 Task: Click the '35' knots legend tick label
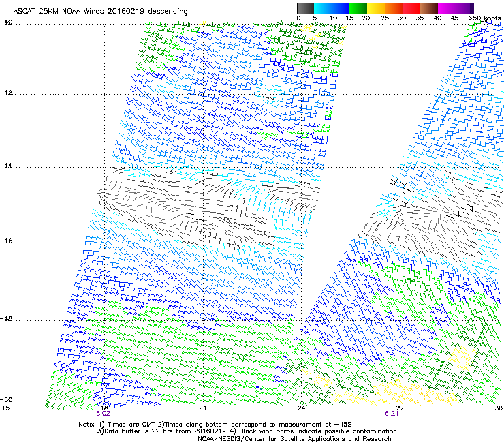pos(420,18)
